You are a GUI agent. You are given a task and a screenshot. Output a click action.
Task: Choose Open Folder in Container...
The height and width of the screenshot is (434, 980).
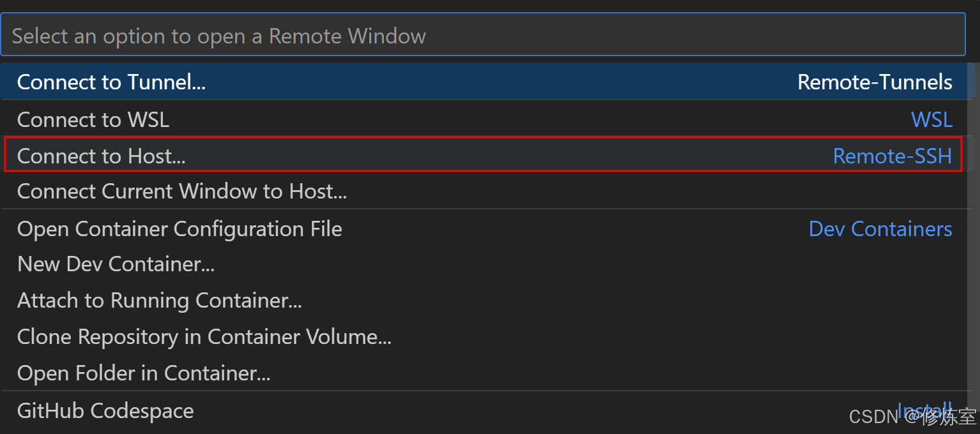(x=144, y=373)
